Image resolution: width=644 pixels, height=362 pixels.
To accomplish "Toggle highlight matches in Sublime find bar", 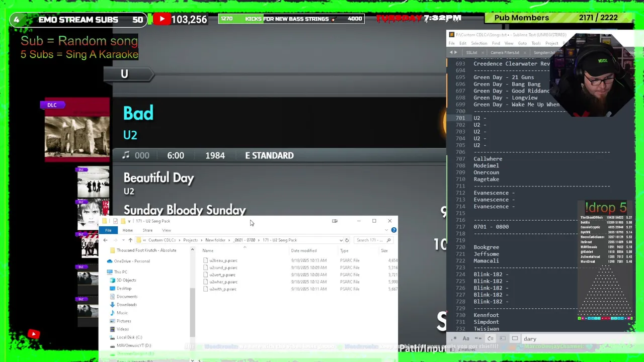I will coord(515,338).
